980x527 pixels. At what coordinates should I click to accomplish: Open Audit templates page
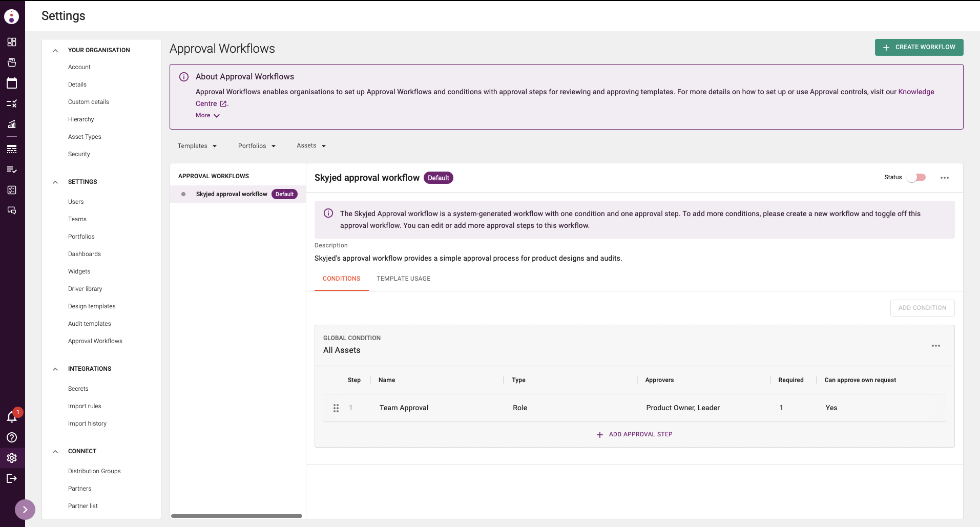point(90,324)
